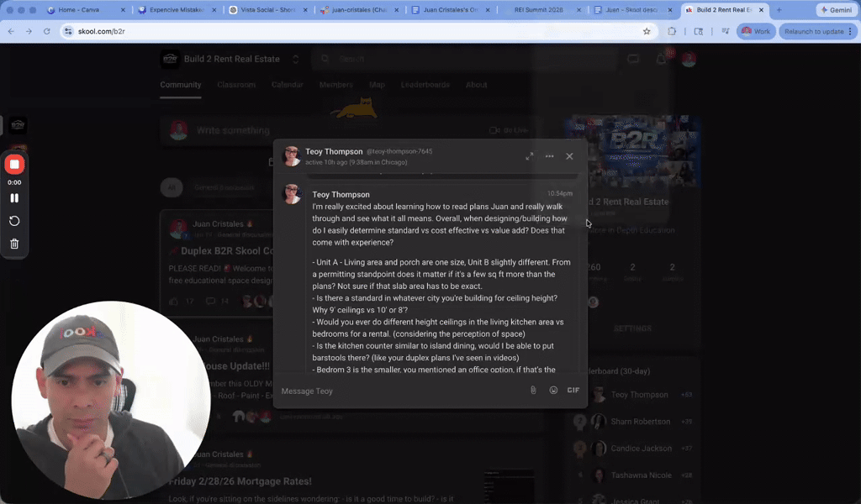Open the Leaderboards tab in Skool
The width and height of the screenshot is (861, 504).
(x=425, y=85)
